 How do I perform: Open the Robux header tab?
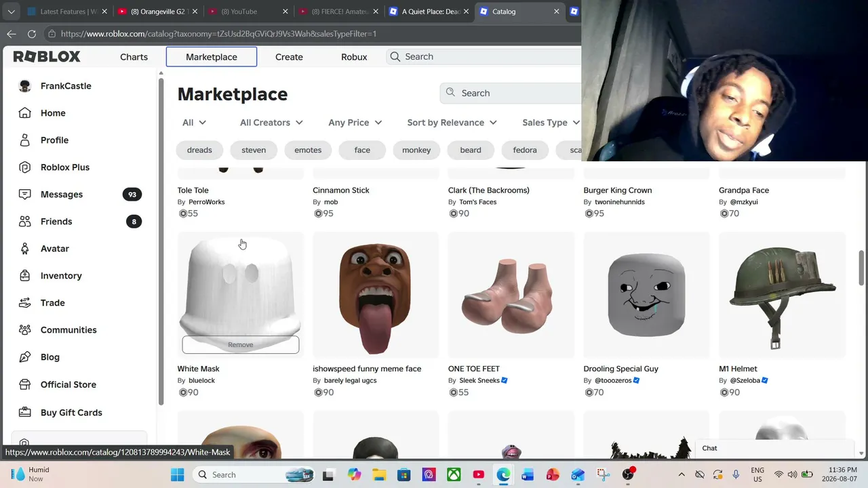pyautogui.click(x=354, y=57)
